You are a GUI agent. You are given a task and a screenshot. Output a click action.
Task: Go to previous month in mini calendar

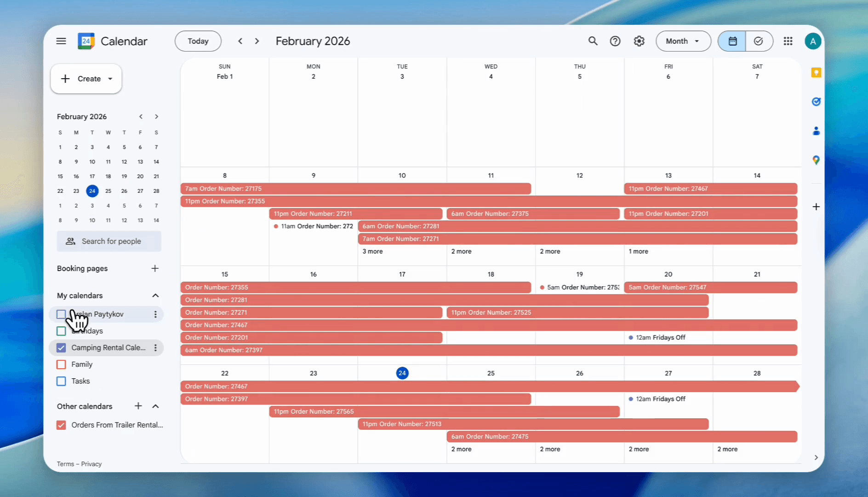click(141, 116)
